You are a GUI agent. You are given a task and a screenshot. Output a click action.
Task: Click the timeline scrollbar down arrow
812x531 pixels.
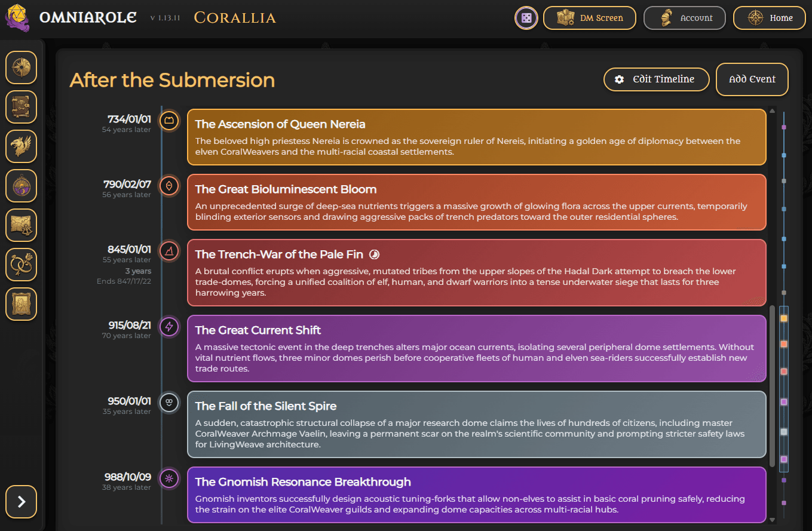(x=773, y=520)
